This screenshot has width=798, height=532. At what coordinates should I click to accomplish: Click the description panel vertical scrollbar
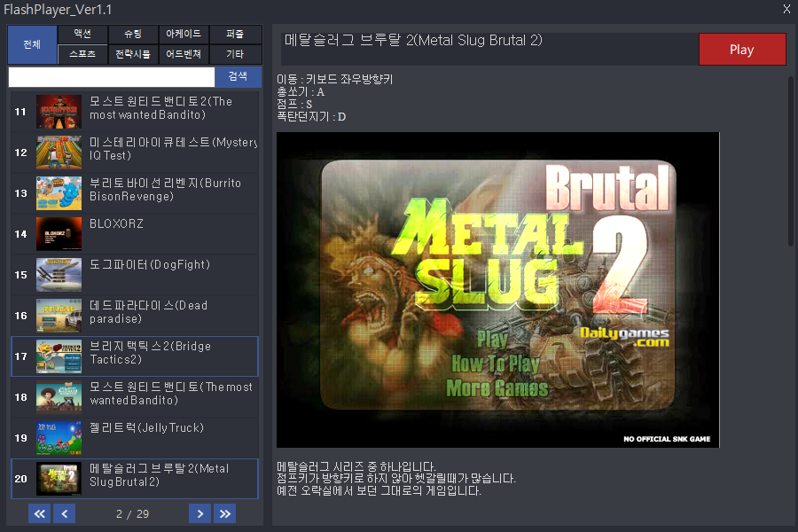tap(791, 161)
